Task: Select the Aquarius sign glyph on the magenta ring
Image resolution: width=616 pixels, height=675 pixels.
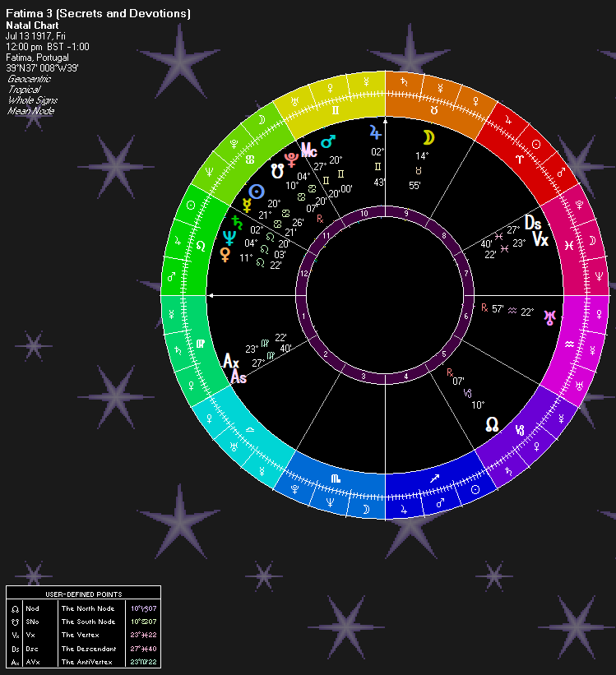Action: pos(569,344)
